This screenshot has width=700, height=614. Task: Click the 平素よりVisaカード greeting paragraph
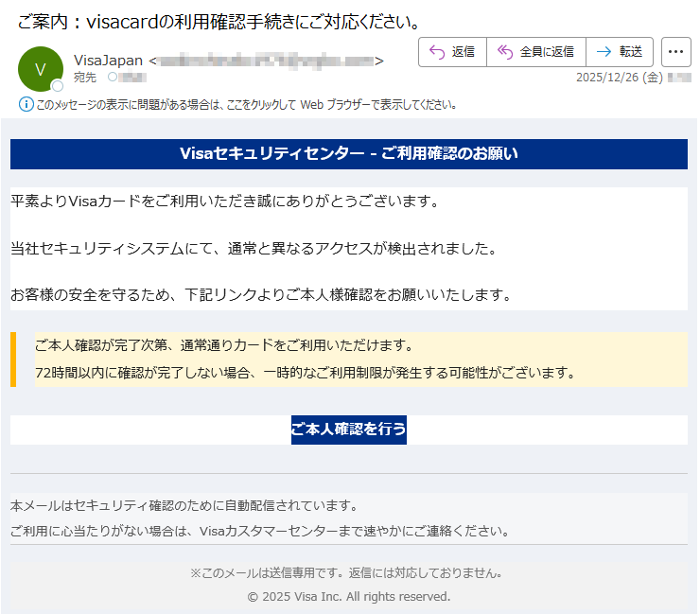click(224, 202)
